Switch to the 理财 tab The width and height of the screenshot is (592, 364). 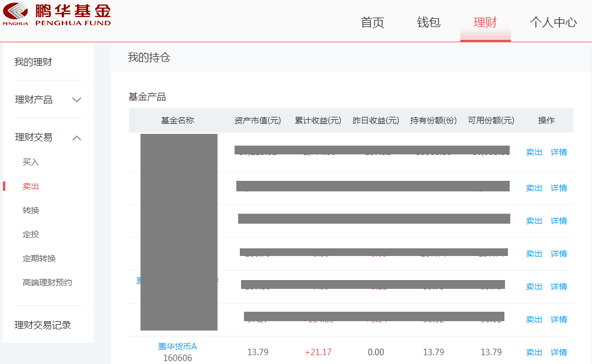pyautogui.click(x=485, y=23)
